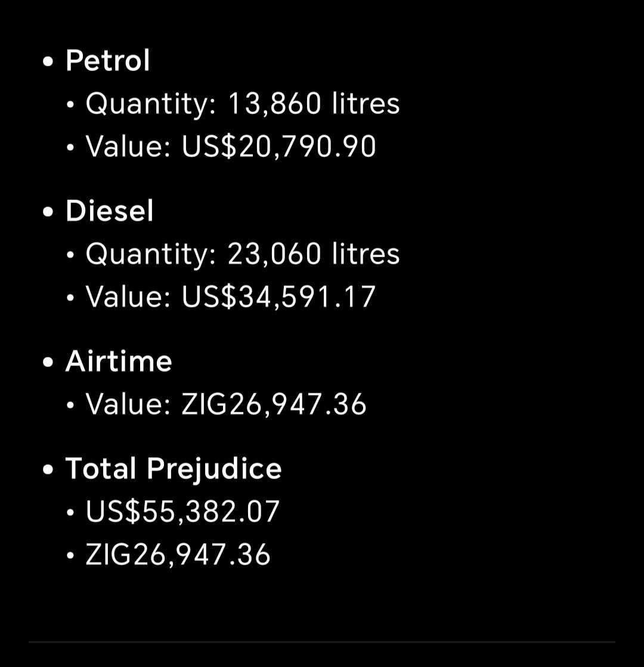Click the Diesel heading
This screenshot has height=667, width=644.
coord(109,211)
